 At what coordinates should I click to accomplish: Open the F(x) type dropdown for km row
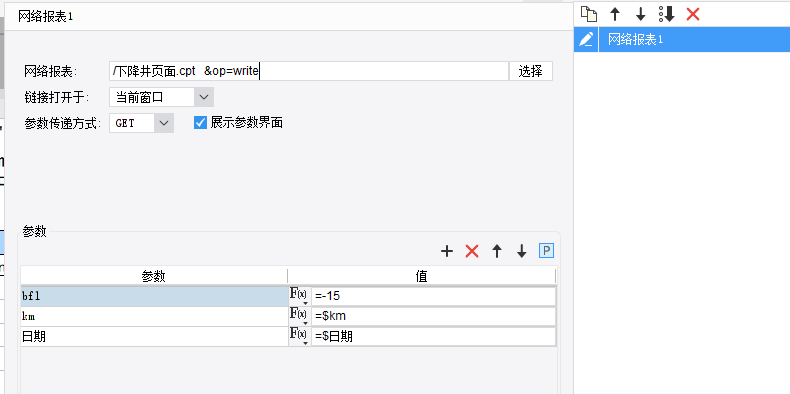[299, 316]
